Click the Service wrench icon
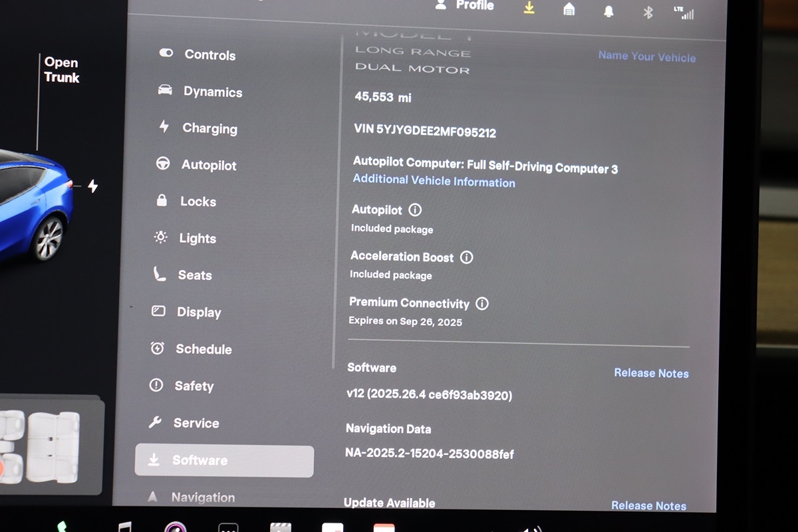This screenshot has width=798, height=532. coord(155,422)
